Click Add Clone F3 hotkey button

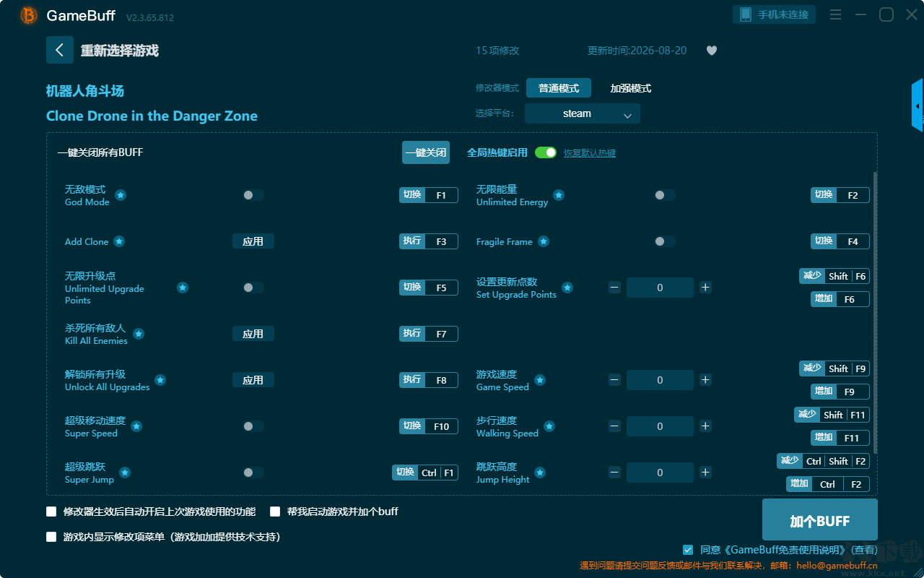pyautogui.click(x=429, y=241)
